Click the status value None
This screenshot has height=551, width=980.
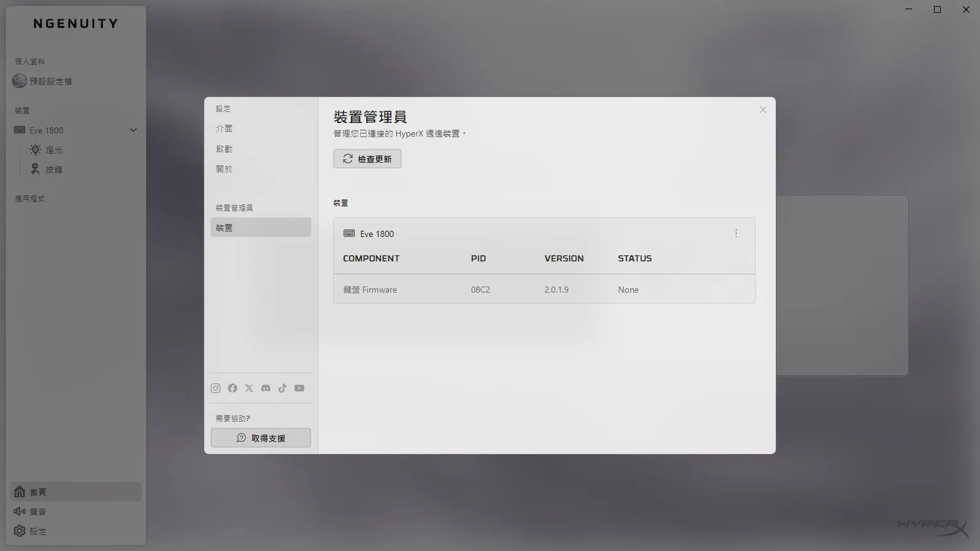click(x=628, y=290)
